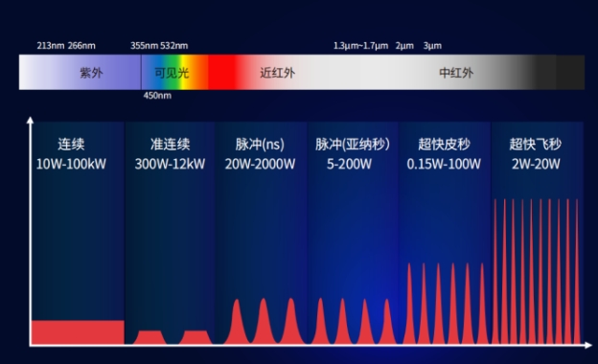Click the 脉冲(亚纳秒) 5-200W heading
This screenshot has height=364, width=598.
353,154
